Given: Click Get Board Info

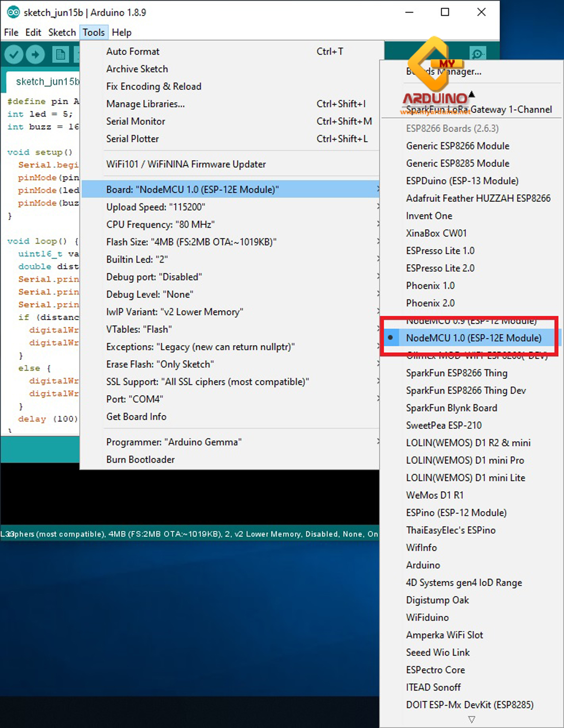Looking at the screenshot, I should click(x=136, y=417).
